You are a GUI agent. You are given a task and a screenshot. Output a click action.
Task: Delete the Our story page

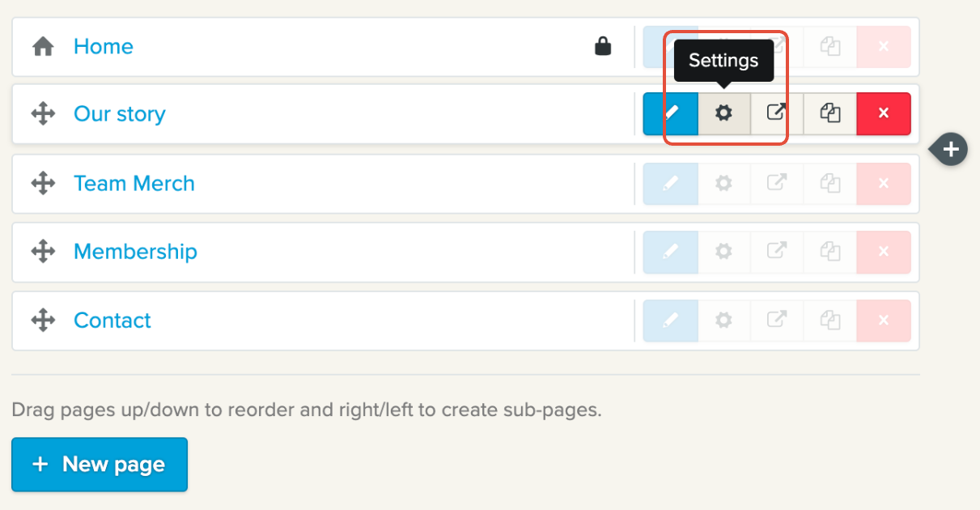point(883,114)
